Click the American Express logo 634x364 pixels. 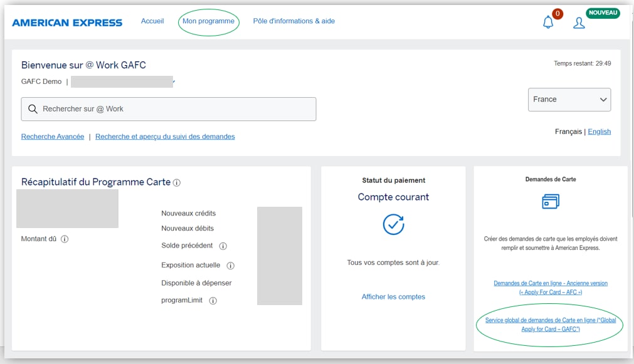coord(67,23)
